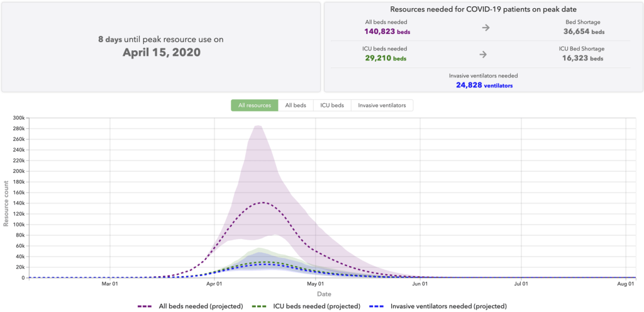This screenshot has width=644, height=312.
Task: Select the All resources tab
Action: pyautogui.click(x=254, y=105)
